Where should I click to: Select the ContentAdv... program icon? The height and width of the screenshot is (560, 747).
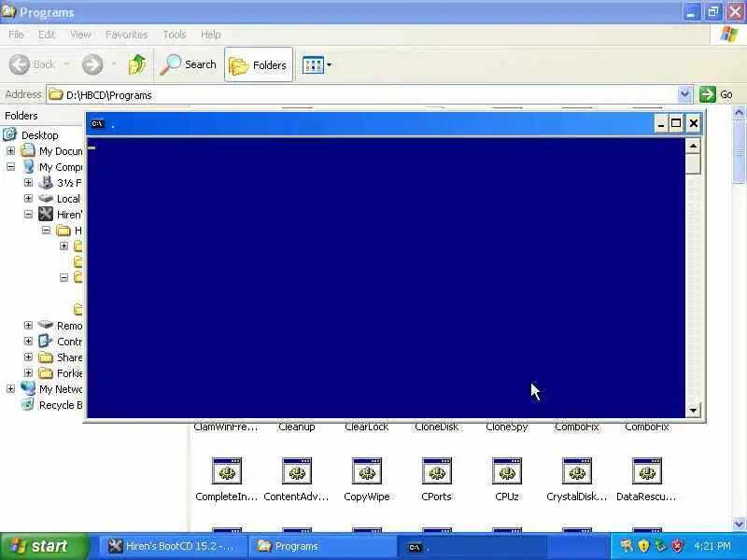tap(297, 471)
